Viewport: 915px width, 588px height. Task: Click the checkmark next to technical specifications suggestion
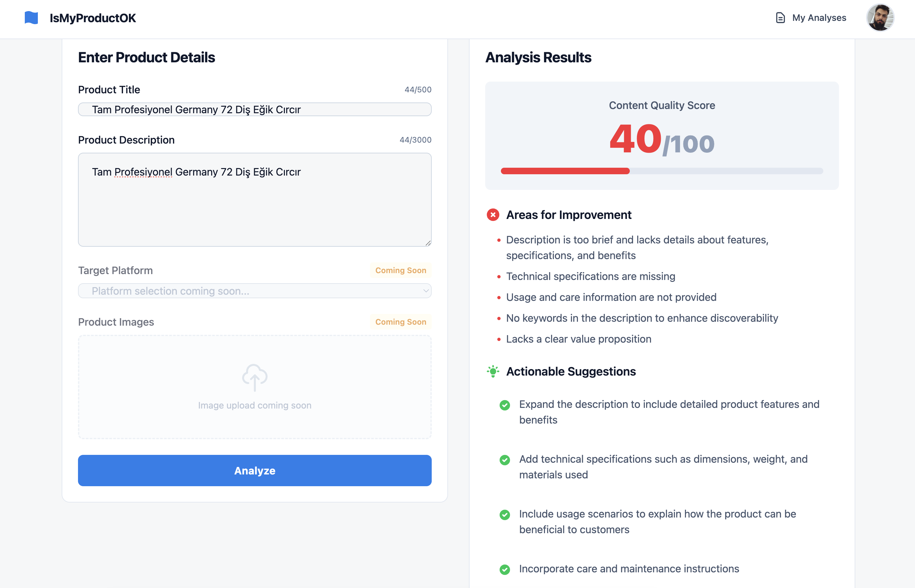(504, 460)
